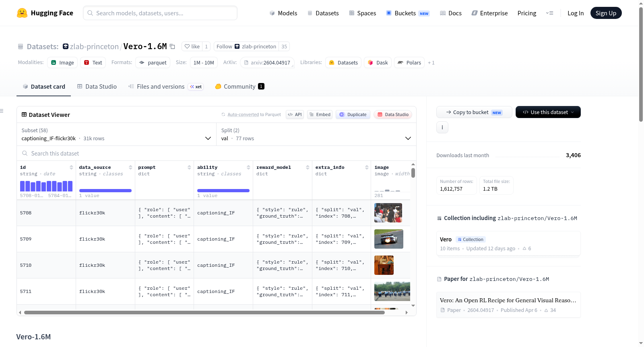Image resolution: width=644 pixels, height=347 pixels.
Task: Open the Auto-converted to Parquet link
Action: 251,114
